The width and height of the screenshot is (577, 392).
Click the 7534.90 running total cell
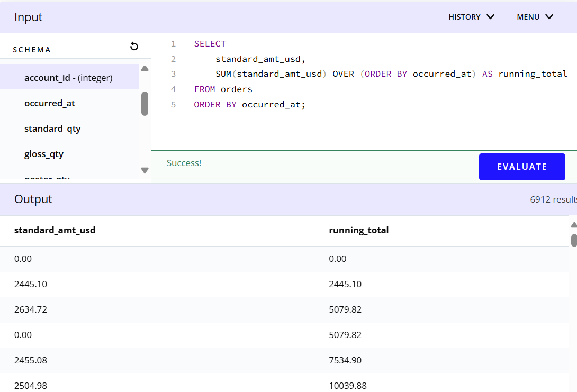click(x=345, y=360)
